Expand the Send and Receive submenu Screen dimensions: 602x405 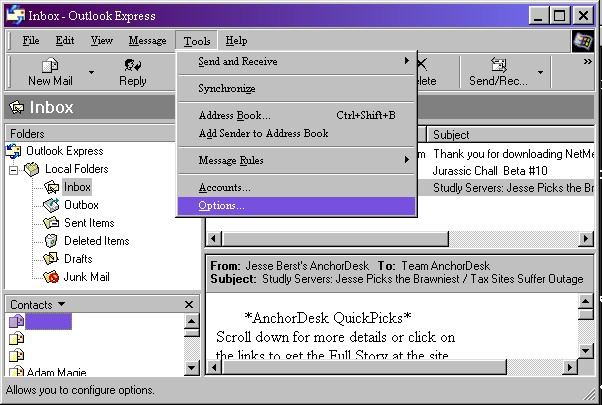407,61
